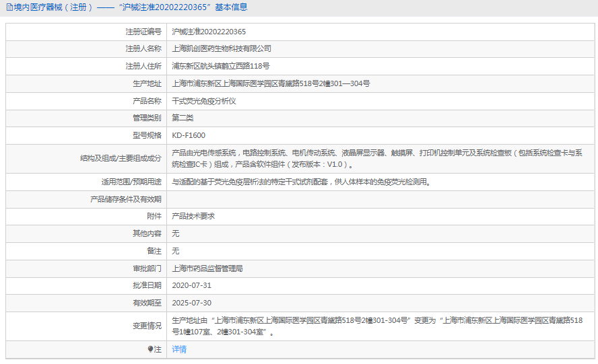Click the page heading 境内医疗器械（注册）基本信息
Viewport: 598px width, 364px height.
pyautogui.click(x=127, y=7)
